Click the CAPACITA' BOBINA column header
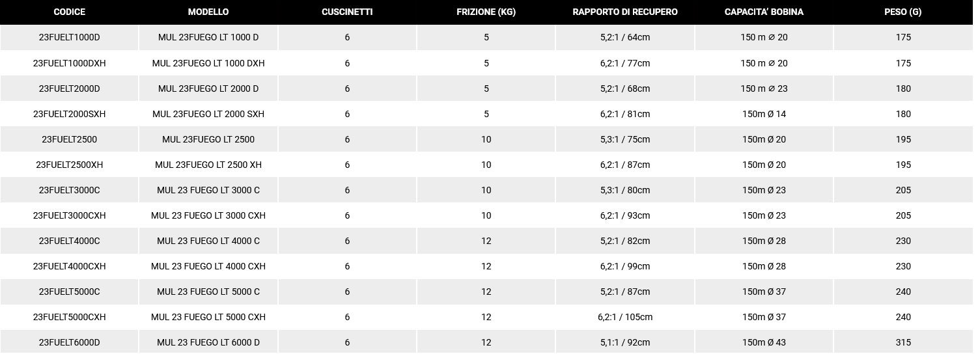980x354 pixels. [x=764, y=12]
